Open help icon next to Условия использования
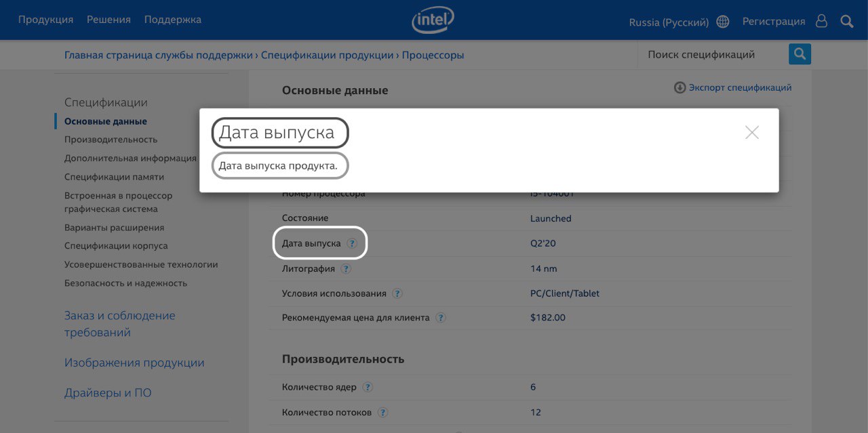The width and height of the screenshot is (868, 433). pos(397,293)
